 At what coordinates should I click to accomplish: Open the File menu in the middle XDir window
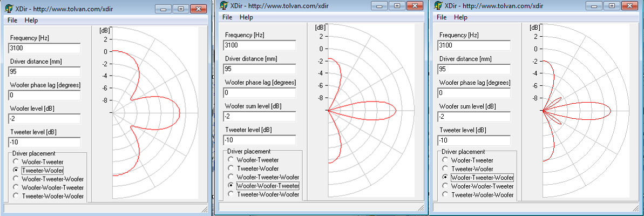[x=228, y=17]
